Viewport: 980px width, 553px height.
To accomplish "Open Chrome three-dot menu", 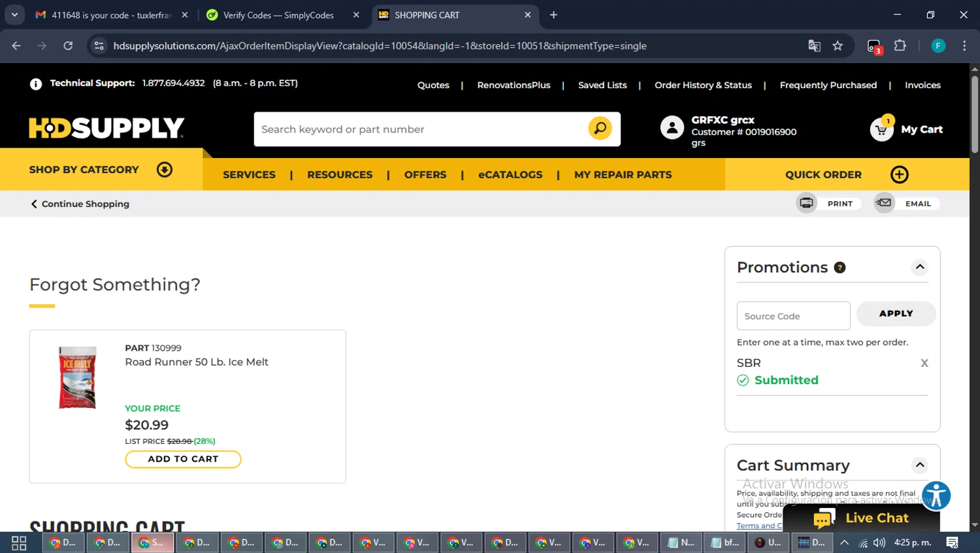I will [x=964, y=46].
